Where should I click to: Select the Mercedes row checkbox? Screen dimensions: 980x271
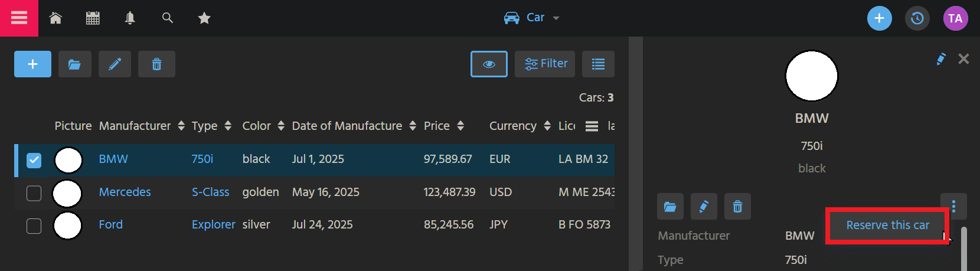(x=34, y=193)
